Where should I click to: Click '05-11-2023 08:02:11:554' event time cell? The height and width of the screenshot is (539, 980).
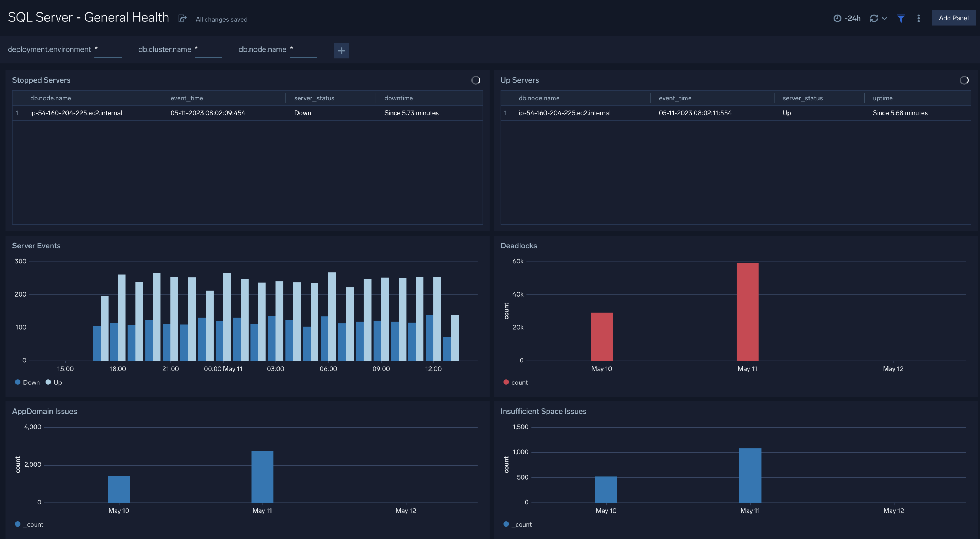pos(695,113)
